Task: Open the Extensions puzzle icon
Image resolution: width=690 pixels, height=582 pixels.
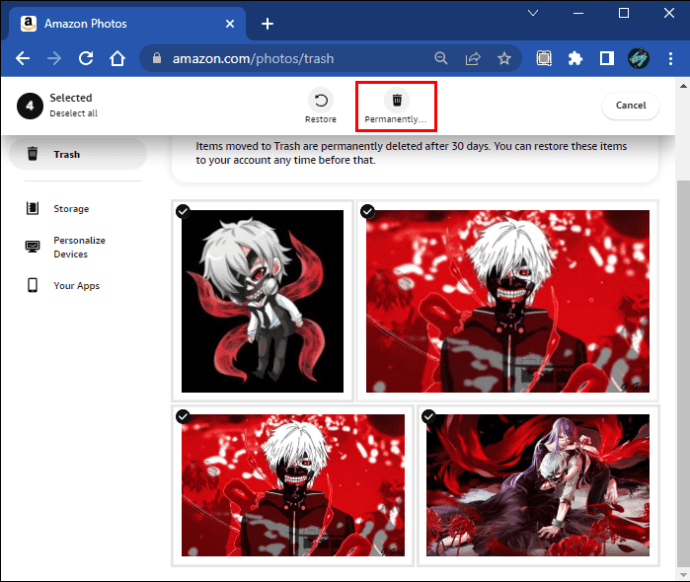Action: tap(575, 58)
